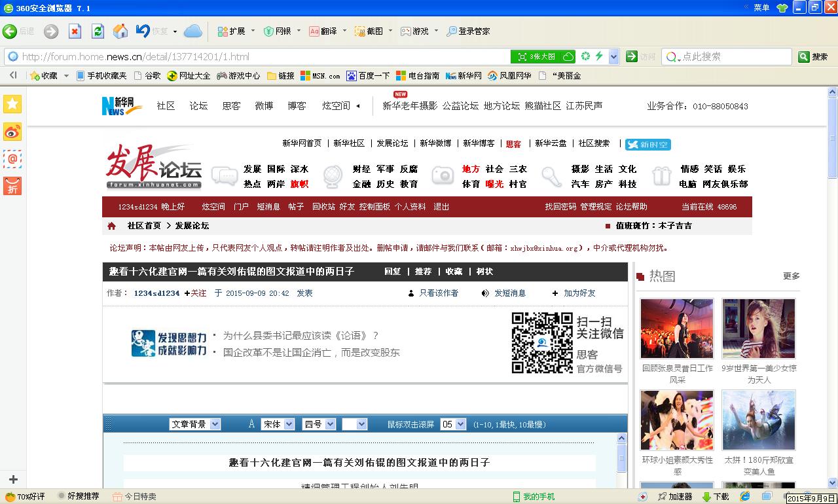Click the WeChat QR code image
838x504 pixels.
(x=542, y=343)
